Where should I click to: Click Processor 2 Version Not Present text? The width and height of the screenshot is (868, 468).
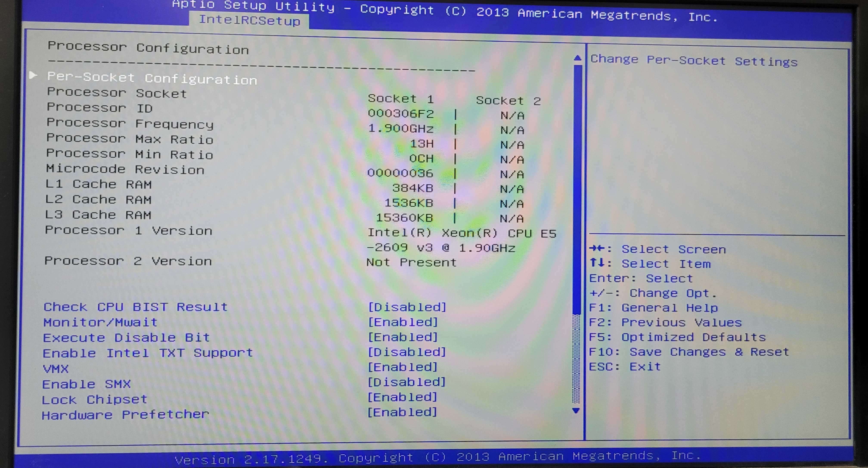coord(411,262)
